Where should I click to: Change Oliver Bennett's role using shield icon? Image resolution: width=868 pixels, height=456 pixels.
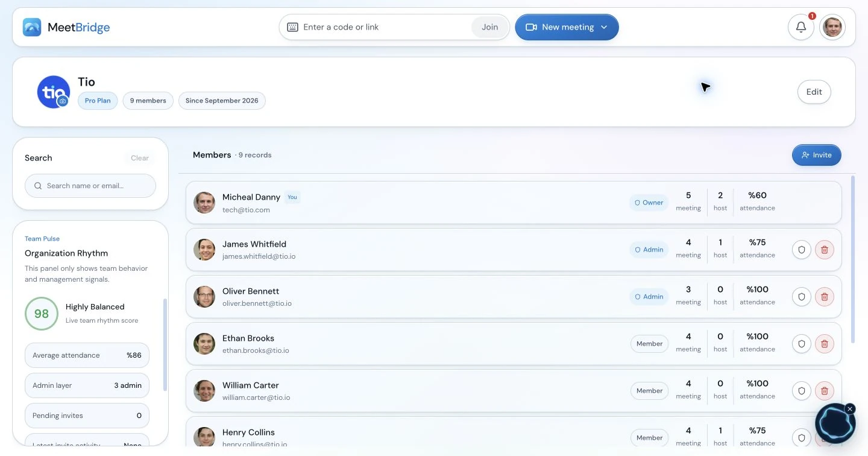point(802,297)
